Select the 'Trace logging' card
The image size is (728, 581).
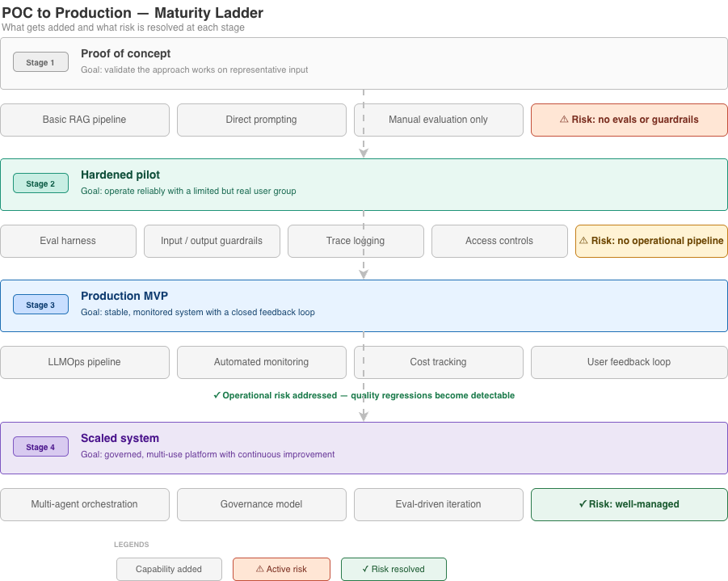(x=356, y=241)
